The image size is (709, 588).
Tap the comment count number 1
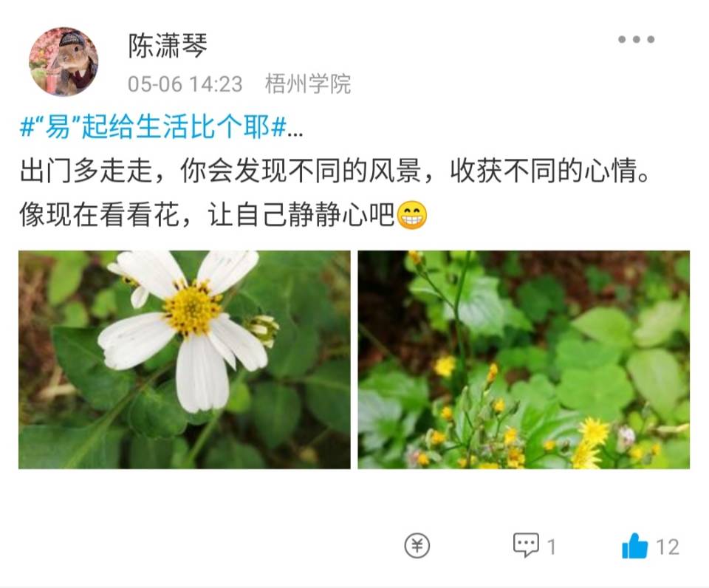551,547
